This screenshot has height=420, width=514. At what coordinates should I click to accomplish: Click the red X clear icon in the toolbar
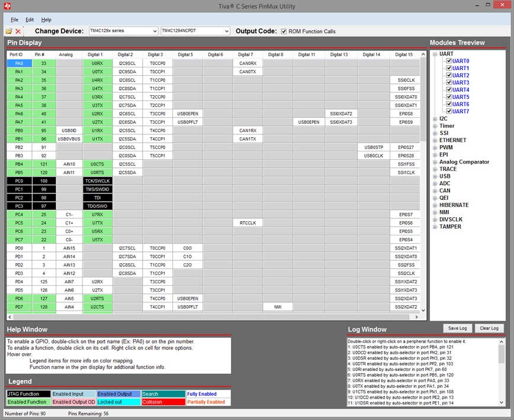(x=18, y=31)
